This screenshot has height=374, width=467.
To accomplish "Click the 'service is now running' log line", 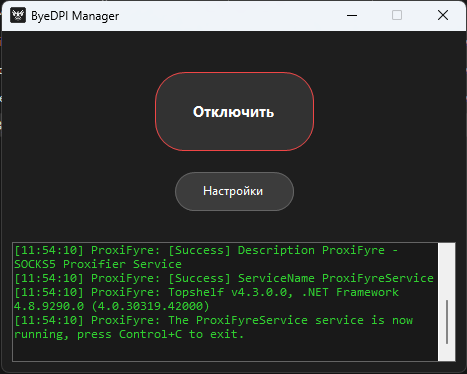I will pos(213,320).
